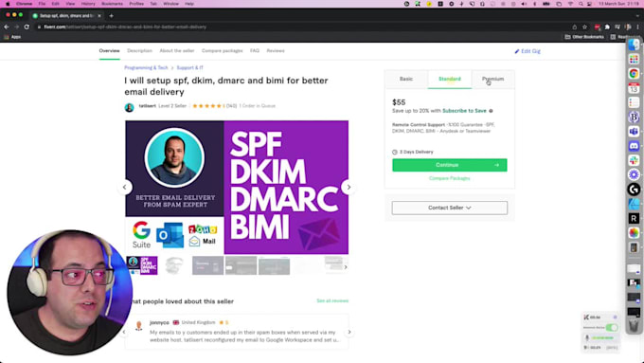The height and width of the screenshot is (363, 644).
Task: Open the Profiles menu
Action: (x=136, y=4)
